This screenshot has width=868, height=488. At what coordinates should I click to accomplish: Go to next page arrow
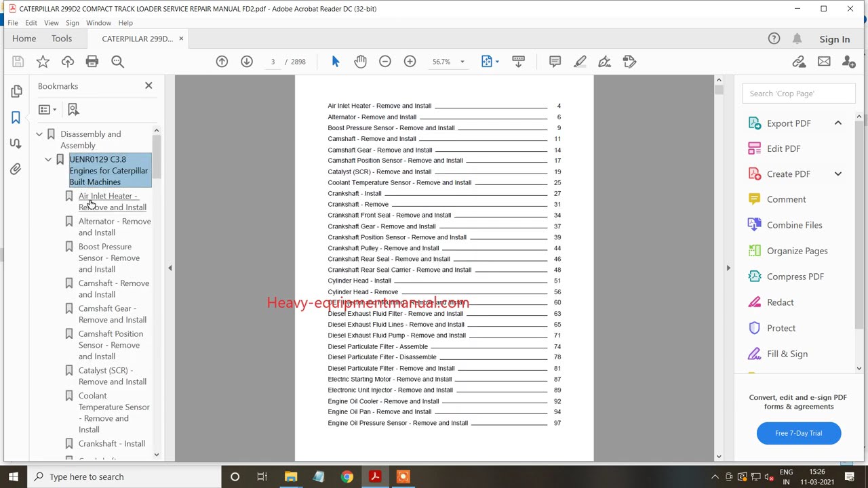(x=247, y=62)
